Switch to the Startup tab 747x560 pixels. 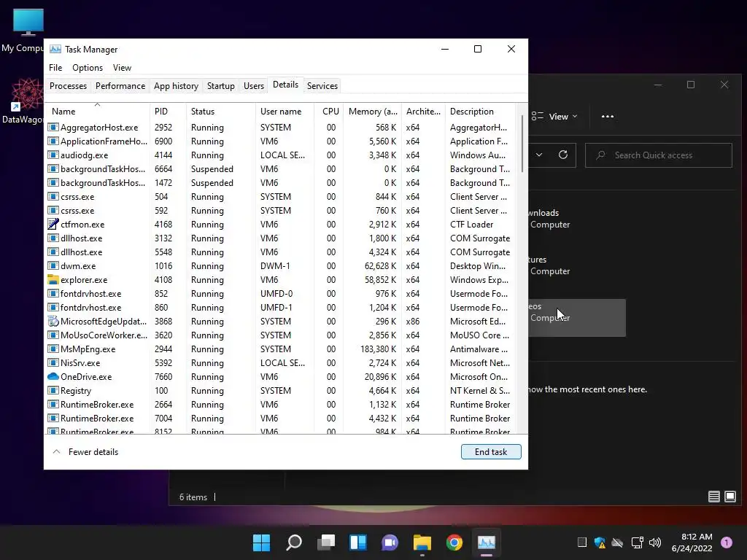click(x=220, y=86)
